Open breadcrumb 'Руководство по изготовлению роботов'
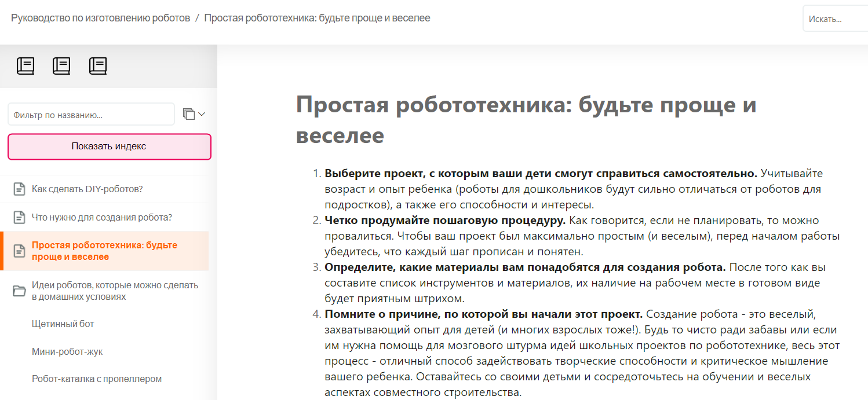Viewport: 868px width, 400px height. (x=96, y=17)
